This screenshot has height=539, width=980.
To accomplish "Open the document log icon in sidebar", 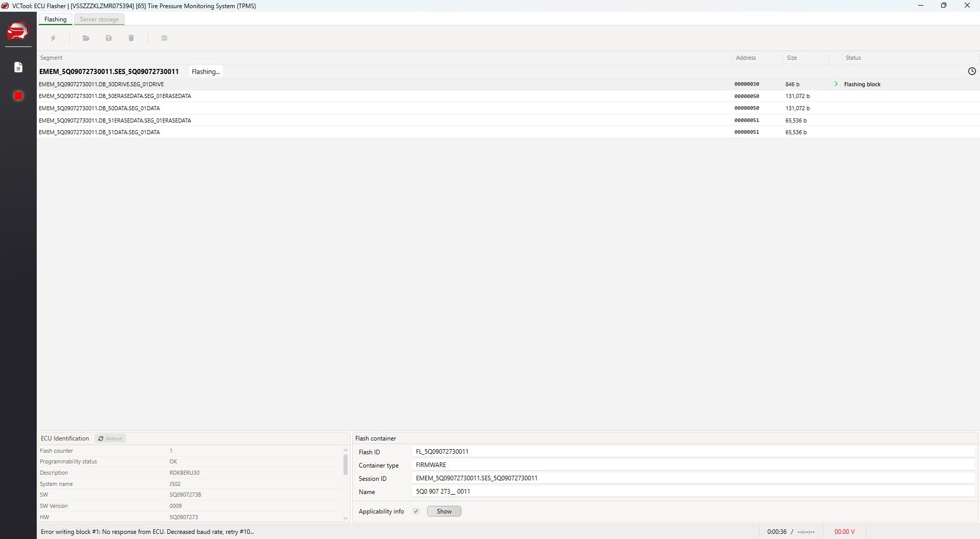I will [x=18, y=67].
